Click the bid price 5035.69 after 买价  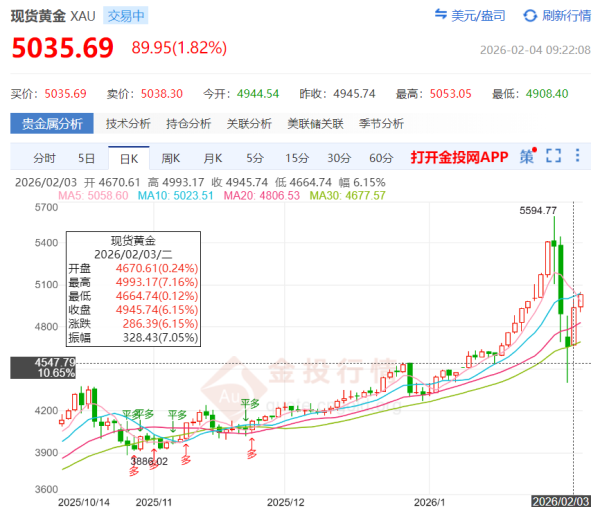click(x=65, y=94)
